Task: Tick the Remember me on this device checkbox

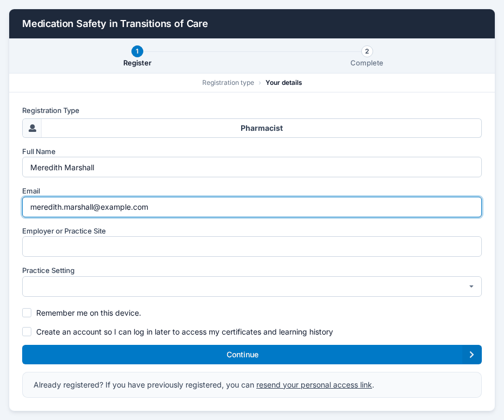Action: (26, 312)
